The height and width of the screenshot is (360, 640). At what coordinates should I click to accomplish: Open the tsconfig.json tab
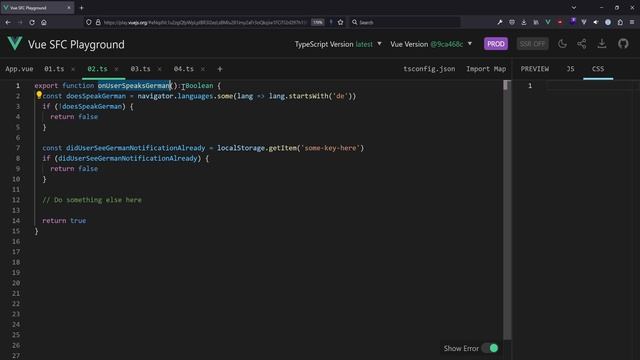pyautogui.click(x=429, y=69)
